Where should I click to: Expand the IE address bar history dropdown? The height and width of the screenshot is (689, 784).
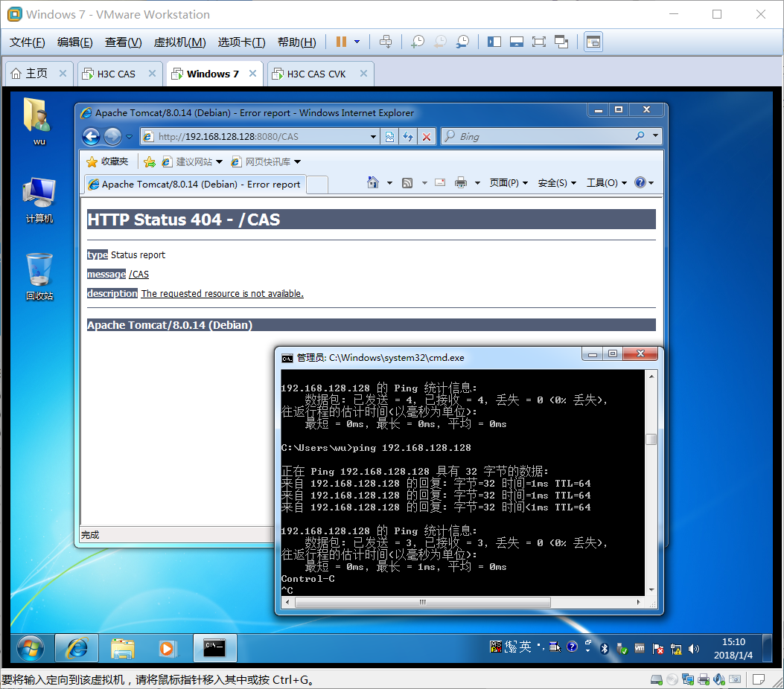tap(373, 136)
